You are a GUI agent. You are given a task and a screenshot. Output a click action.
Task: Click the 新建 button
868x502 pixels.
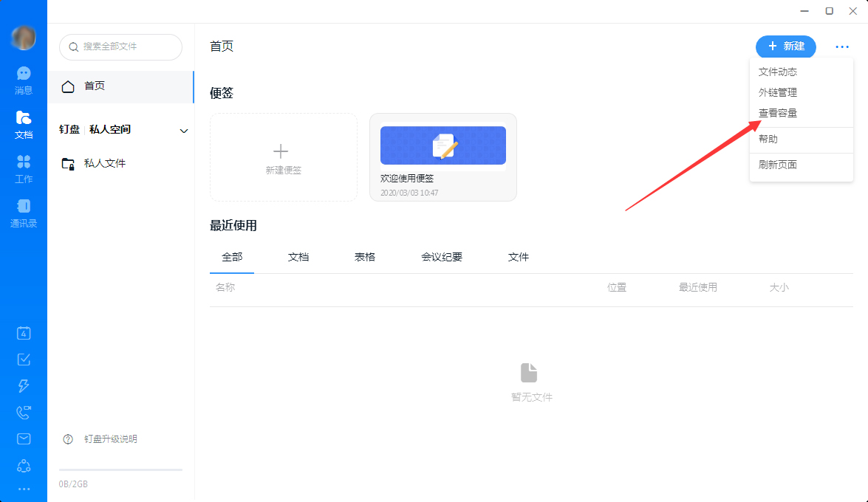[785, 47]
